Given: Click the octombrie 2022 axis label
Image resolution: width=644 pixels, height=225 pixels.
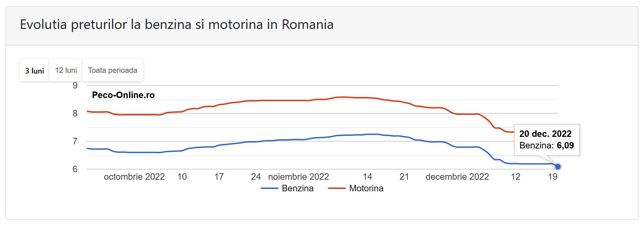Looking at the screenshot, I should [134, 177].
